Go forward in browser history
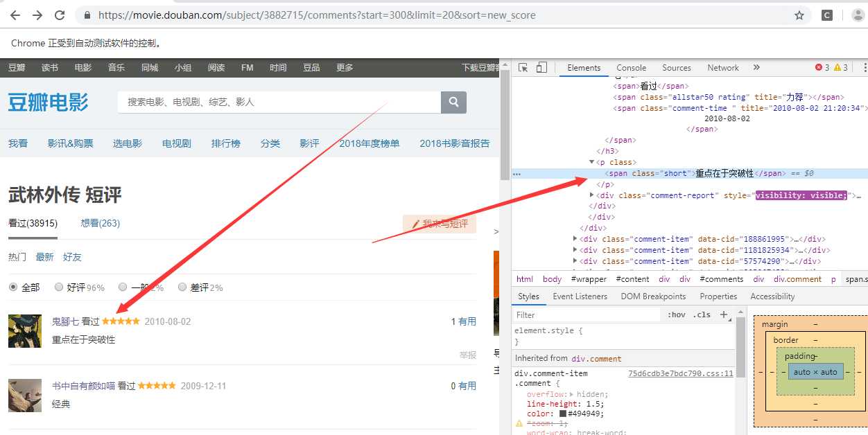The height and width of the screenshot is (435, 868). pyautogui.click(x=37, y=15)
